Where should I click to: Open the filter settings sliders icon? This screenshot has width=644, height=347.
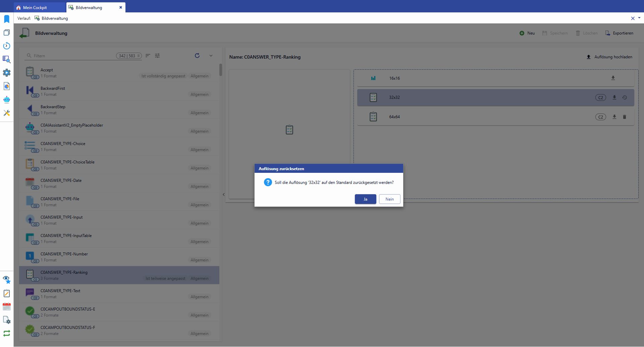click(157, 56)
